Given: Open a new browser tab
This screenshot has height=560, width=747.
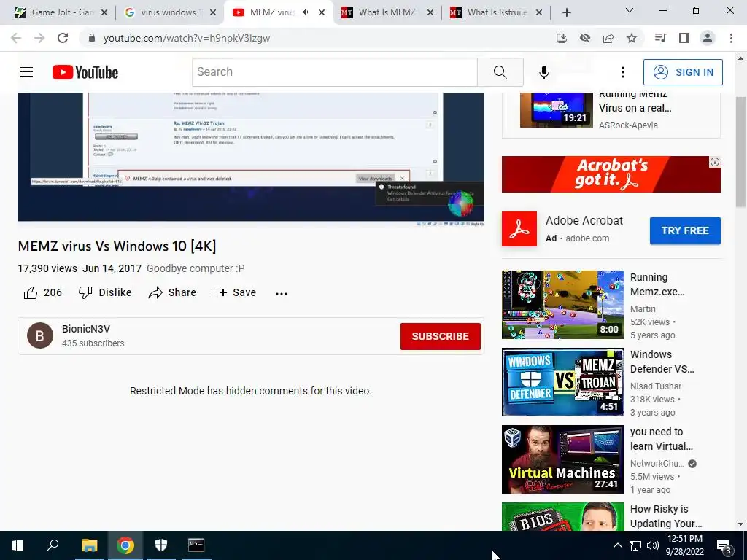Looking at the screenshot, I should pyautogui.click(x=566, y=12).
